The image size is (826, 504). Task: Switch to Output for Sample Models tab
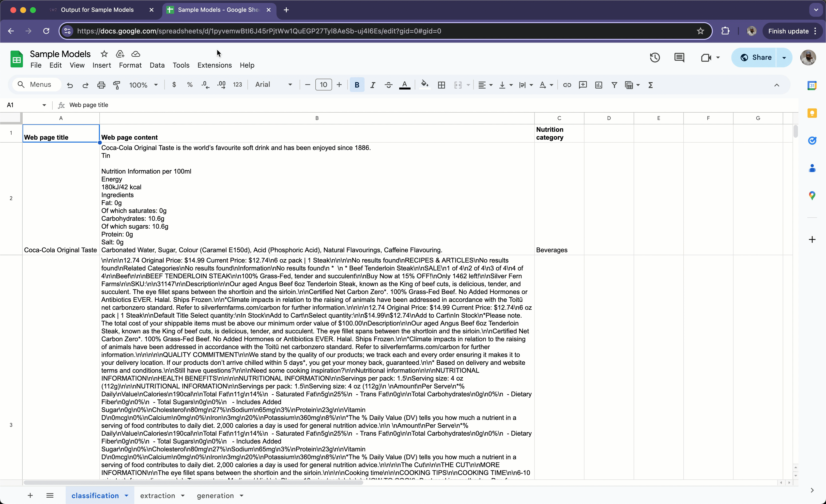[97, 10]
